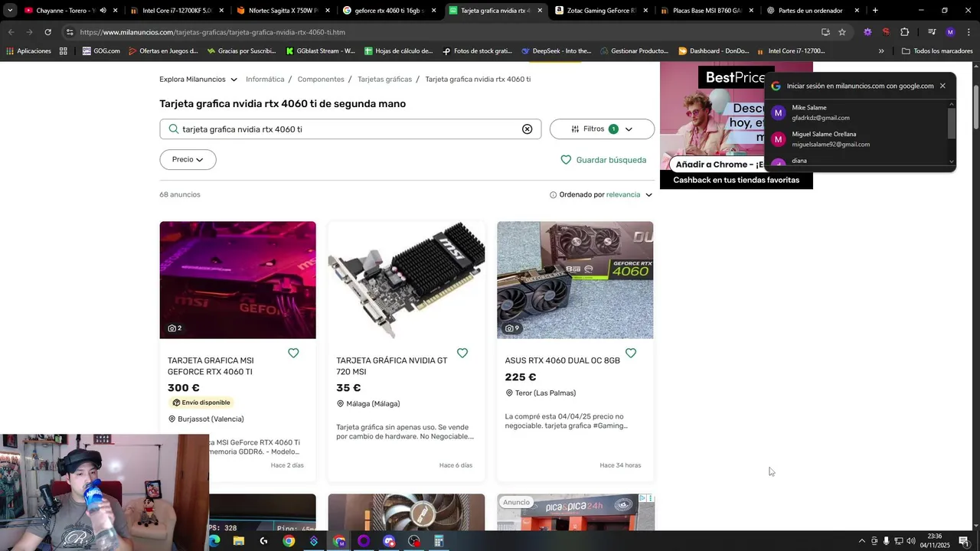The image size is (980, 551).
Task: Open the ASUS RTX 4060 listing photo
Action: pyautogui.click(x=575, y=280)
